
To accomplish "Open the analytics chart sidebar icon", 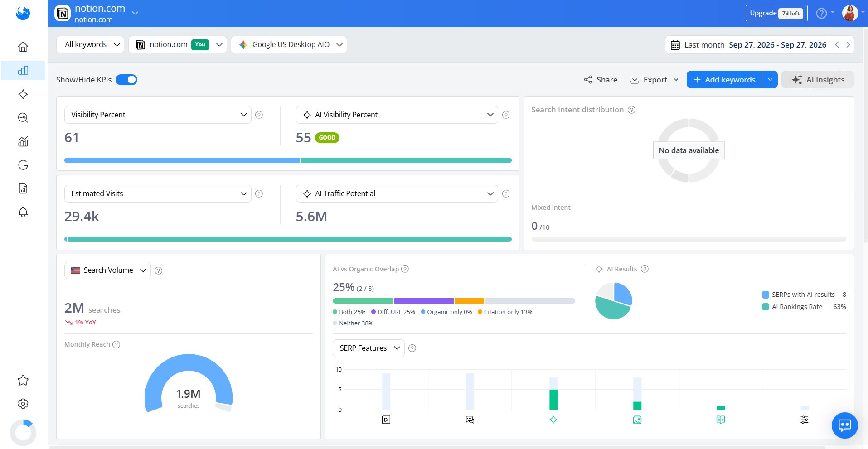I will (23, 141).
